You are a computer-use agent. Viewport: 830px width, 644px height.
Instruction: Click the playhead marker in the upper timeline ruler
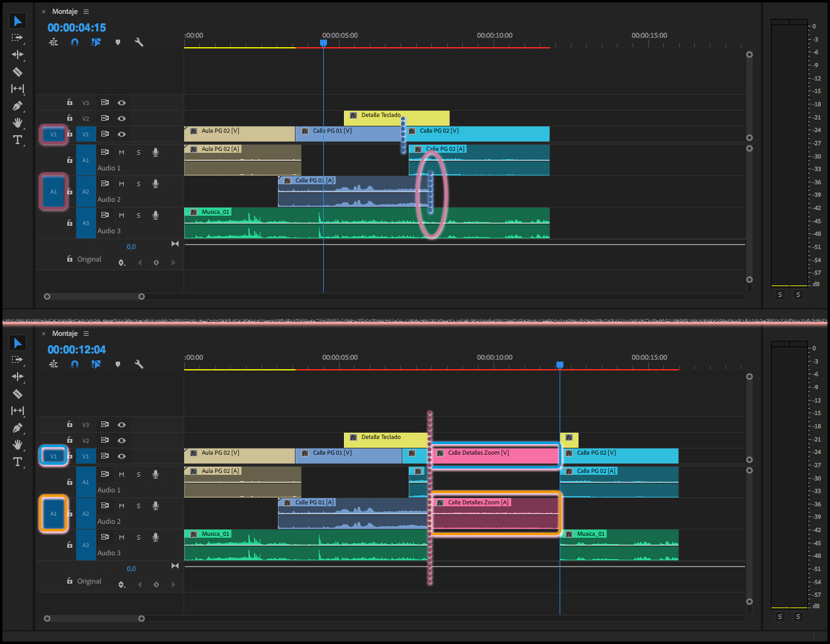pos(323,43)
